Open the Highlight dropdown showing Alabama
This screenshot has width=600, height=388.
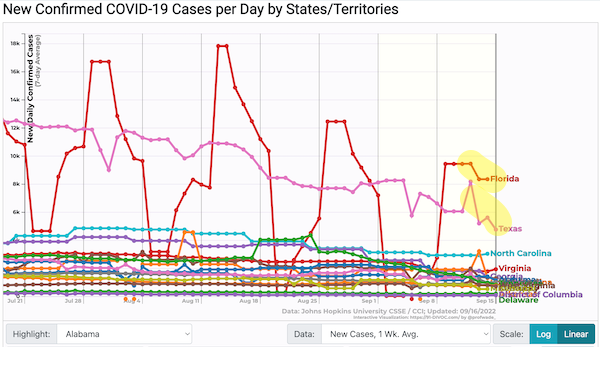pyautogui.click(x=124, y=334)
